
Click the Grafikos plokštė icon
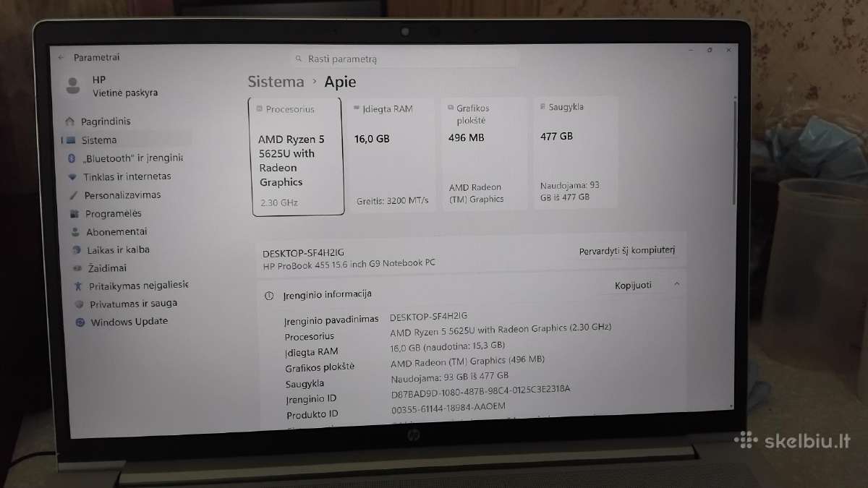[x=451, y=108]
